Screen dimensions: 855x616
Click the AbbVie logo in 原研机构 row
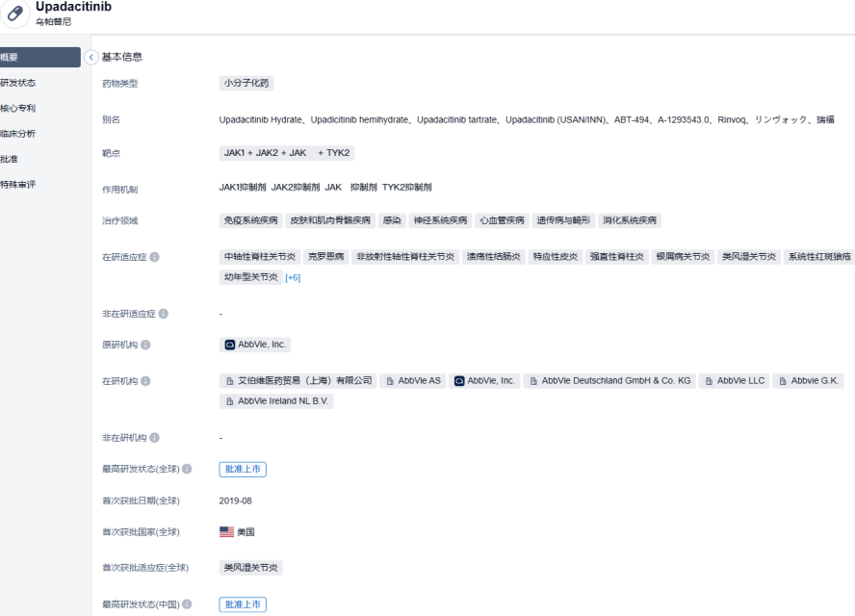click(x=229, y=345)
